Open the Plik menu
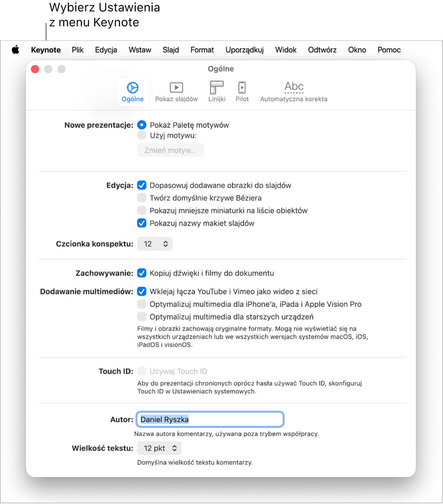The width and height of the screenshot is (443, 504). [x=78, y=50]
